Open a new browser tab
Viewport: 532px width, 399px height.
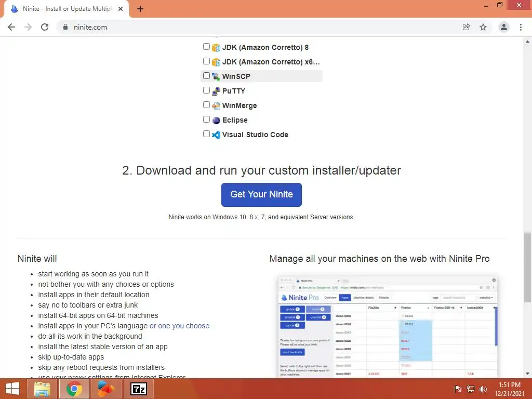tap(140, 9)
